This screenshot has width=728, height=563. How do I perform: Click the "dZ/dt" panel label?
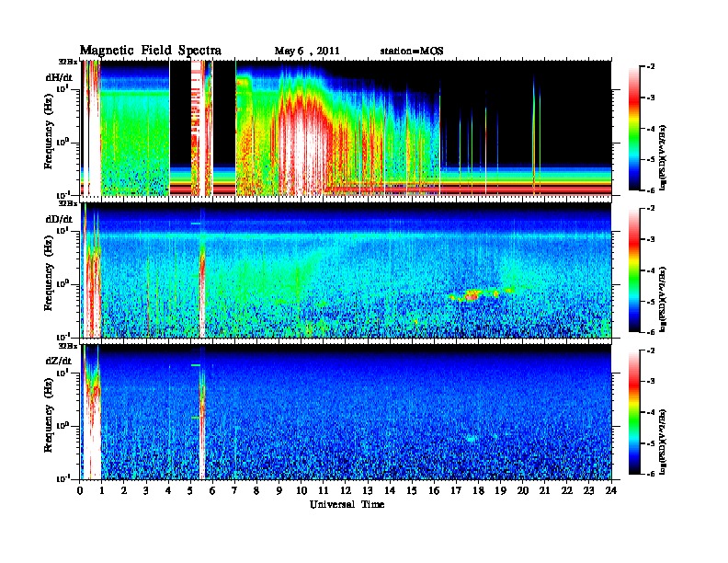click(x=59, y=361)
